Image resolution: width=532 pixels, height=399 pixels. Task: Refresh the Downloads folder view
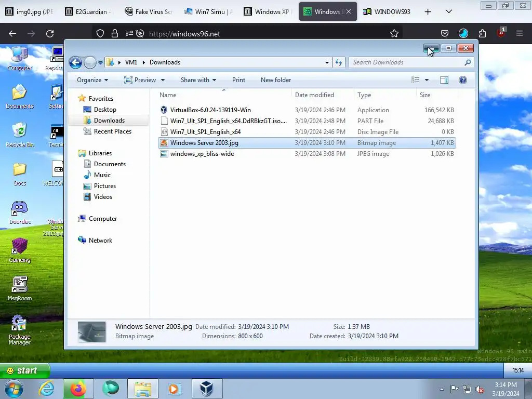339,62
